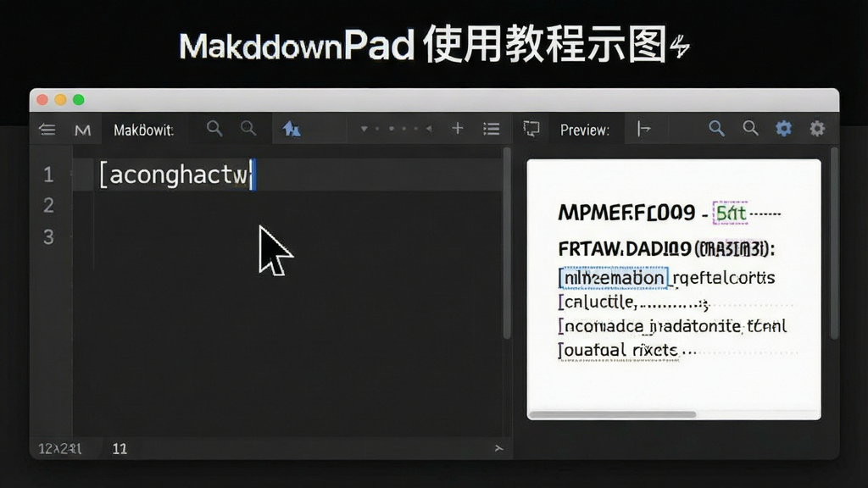Click the "MPMEFF009" heading in preview

click(x=626, y=213)
